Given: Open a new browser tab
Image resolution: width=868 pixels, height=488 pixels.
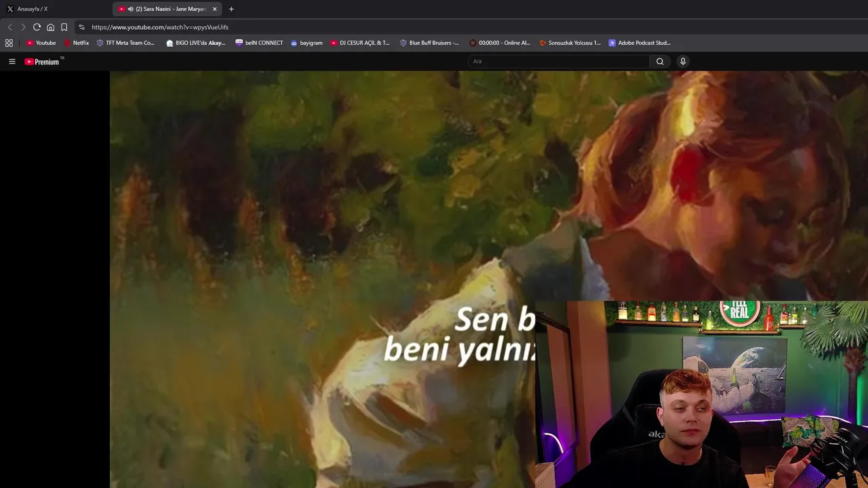Looking at the screenshot, I should [x=231, y=9].
